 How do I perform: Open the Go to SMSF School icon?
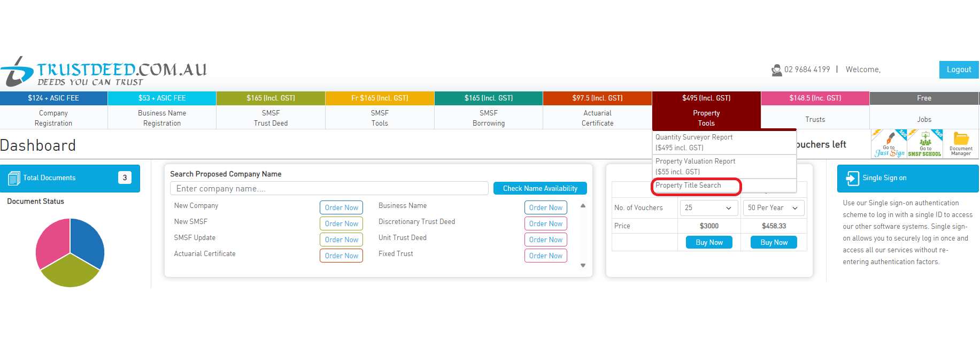(x=924, y=144)
